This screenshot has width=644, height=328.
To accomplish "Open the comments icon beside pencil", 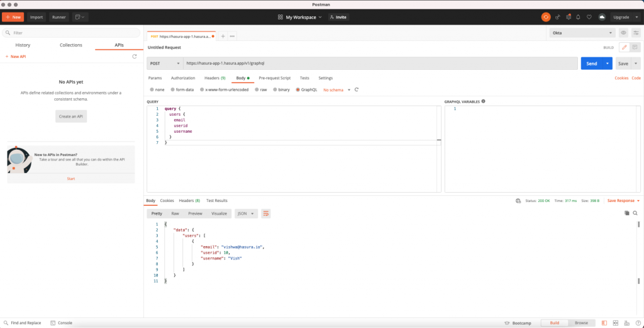I will tap(635, 47).
